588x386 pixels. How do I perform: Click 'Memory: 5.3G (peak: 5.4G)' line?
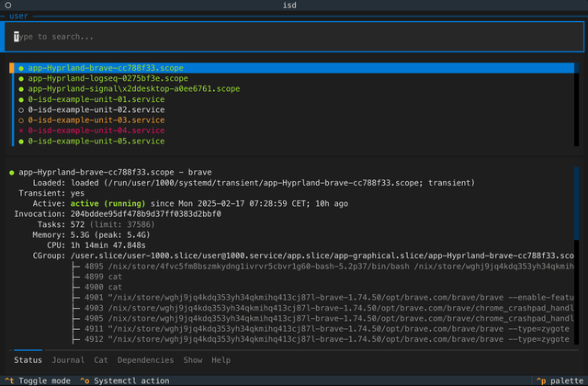point(91,235)
